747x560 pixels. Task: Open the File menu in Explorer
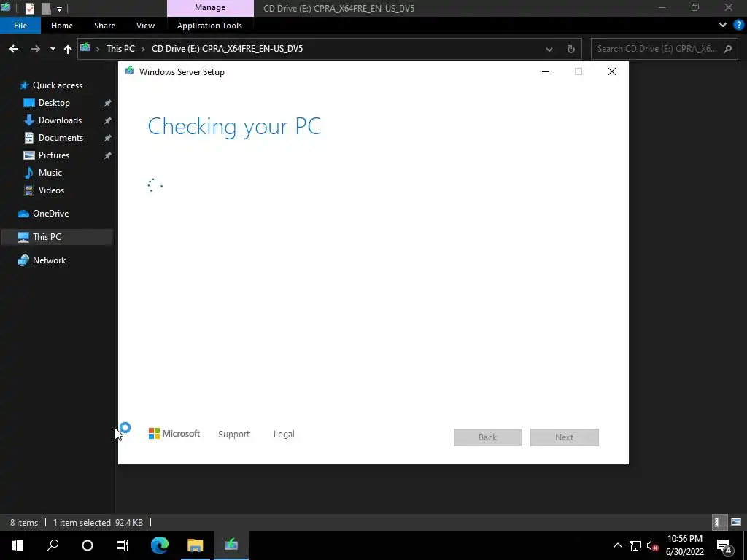click(x=20, y=26)
